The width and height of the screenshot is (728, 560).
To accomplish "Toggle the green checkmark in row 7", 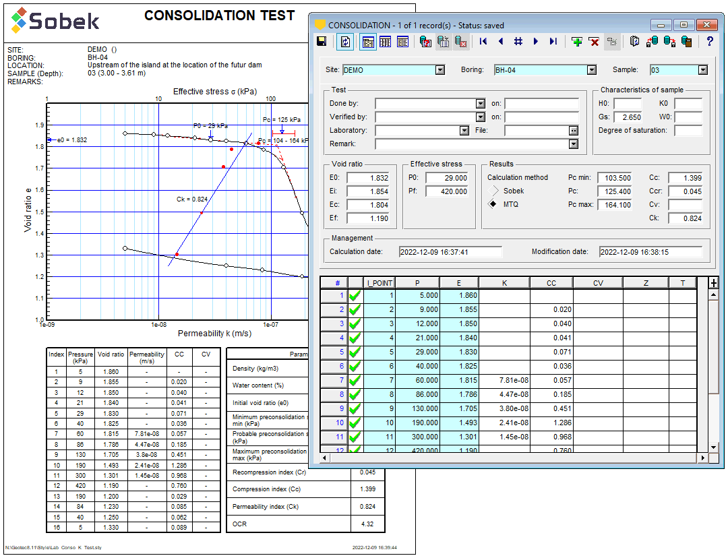I will (x=355, y=380).
